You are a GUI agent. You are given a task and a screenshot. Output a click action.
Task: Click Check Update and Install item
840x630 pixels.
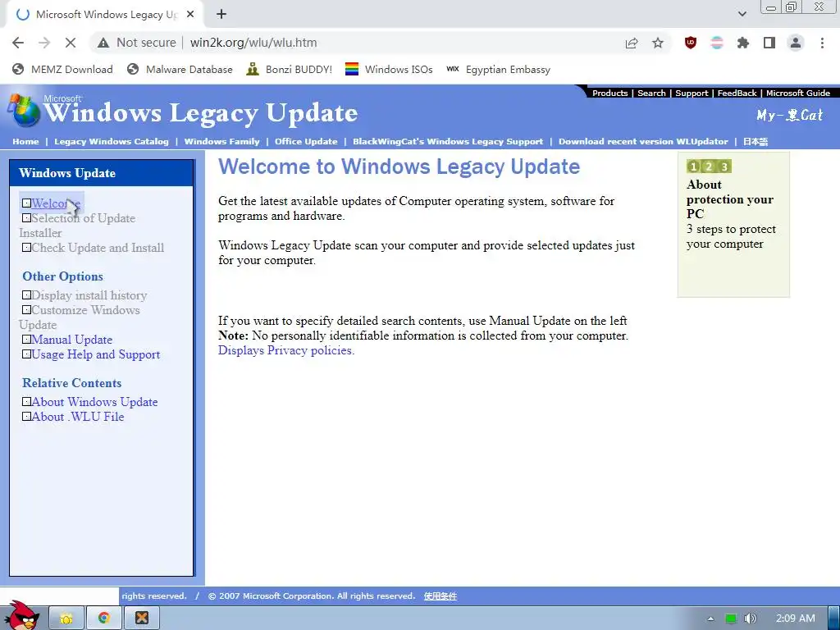click(x=98, y=248)
